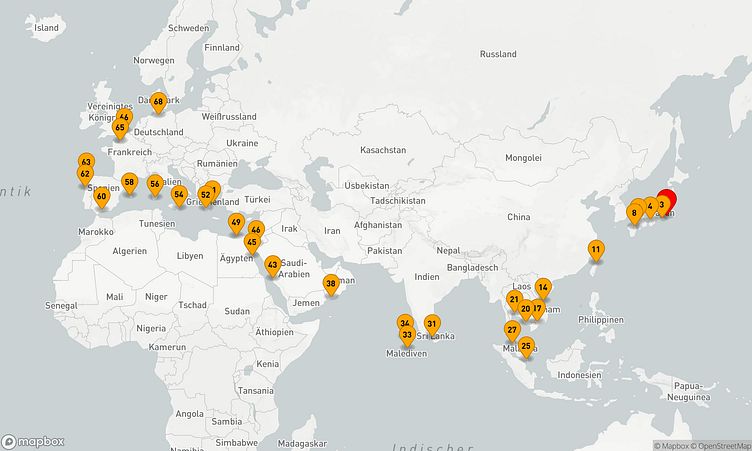Screen dimensions: 752x451
Task: Click map marker 68 in Denmark
Action: (158, 102)
